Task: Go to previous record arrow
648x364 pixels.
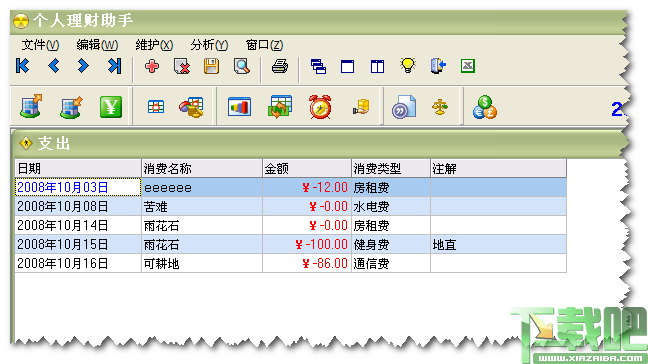Action: (54, 66)
